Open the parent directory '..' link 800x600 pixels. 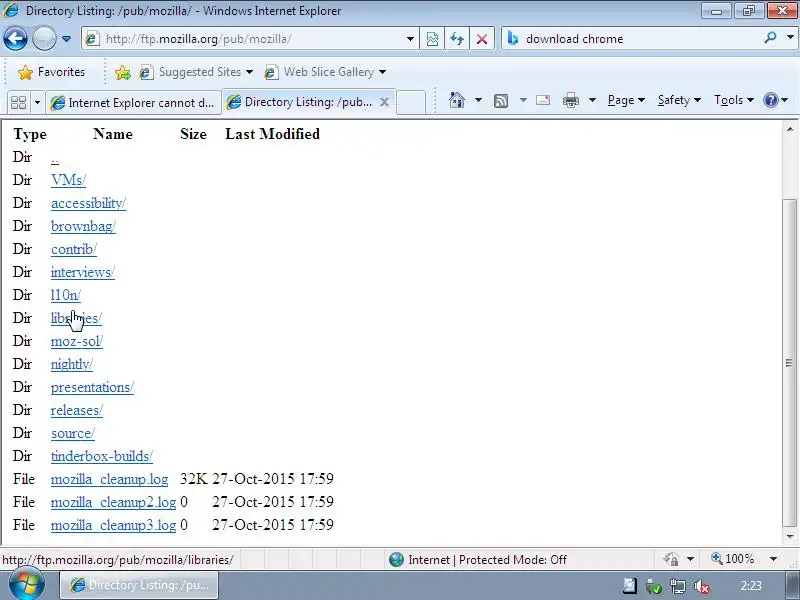pos(55,160)
